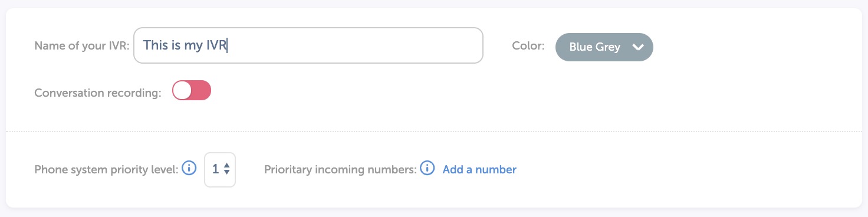
Task: Click the up arrow of the priority level stepper
Action: pyautogui.click(x=226, y=165)
